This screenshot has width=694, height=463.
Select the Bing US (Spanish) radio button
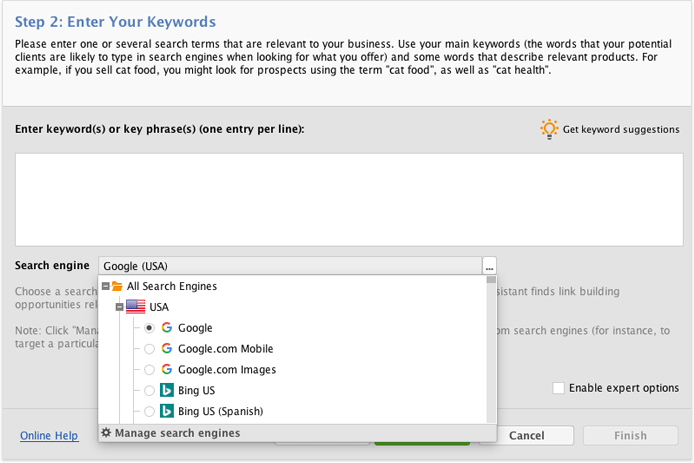click(150, 411)
